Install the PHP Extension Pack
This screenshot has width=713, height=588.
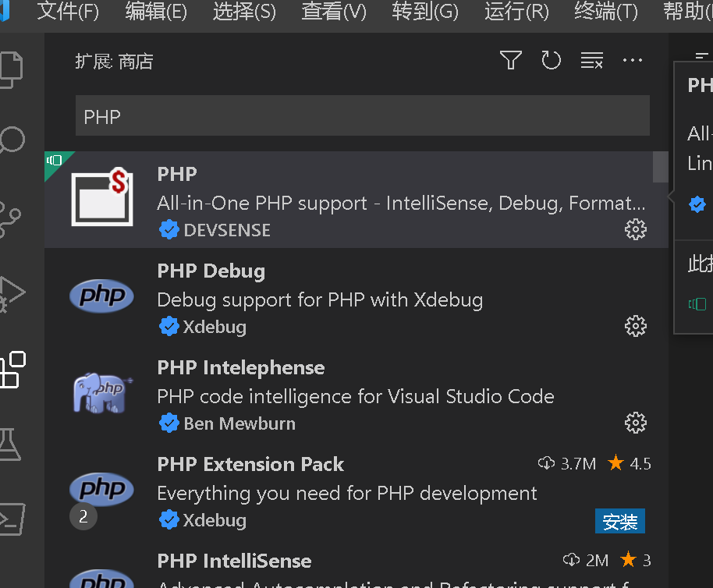620,522
